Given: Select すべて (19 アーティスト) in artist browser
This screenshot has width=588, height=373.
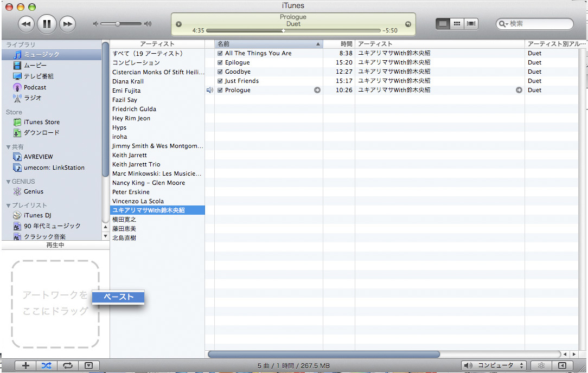Looking at the screenshot, I should [x=157, y=54].
